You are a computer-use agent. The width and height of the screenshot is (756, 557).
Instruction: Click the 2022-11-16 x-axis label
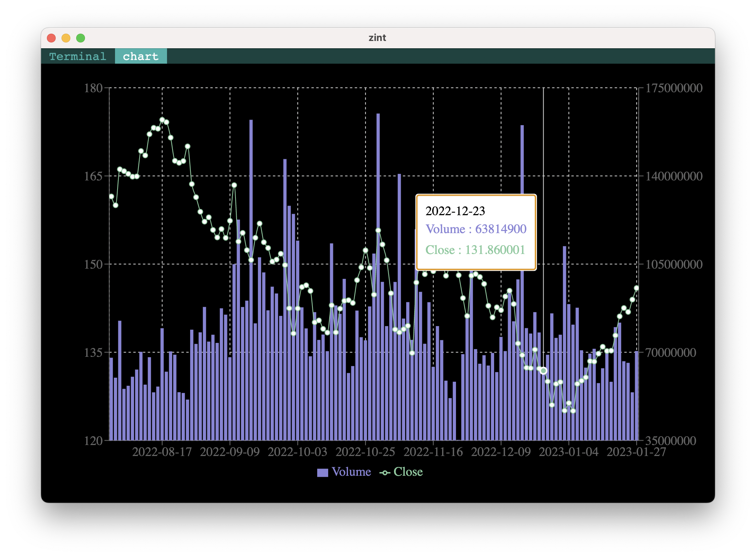[433, 452]
